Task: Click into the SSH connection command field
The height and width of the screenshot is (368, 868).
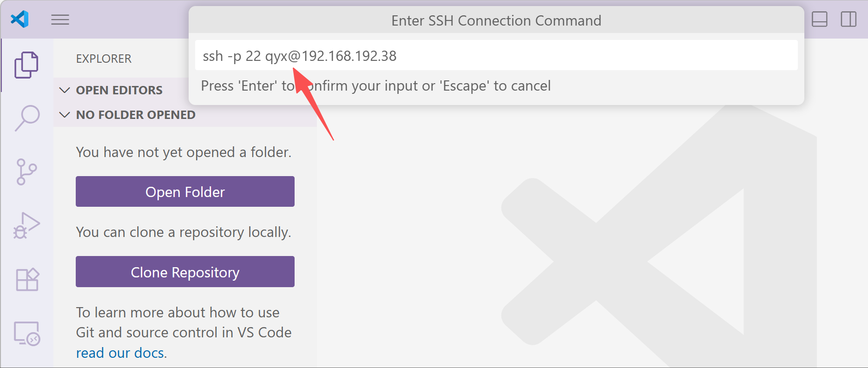Action: (496, 55)
